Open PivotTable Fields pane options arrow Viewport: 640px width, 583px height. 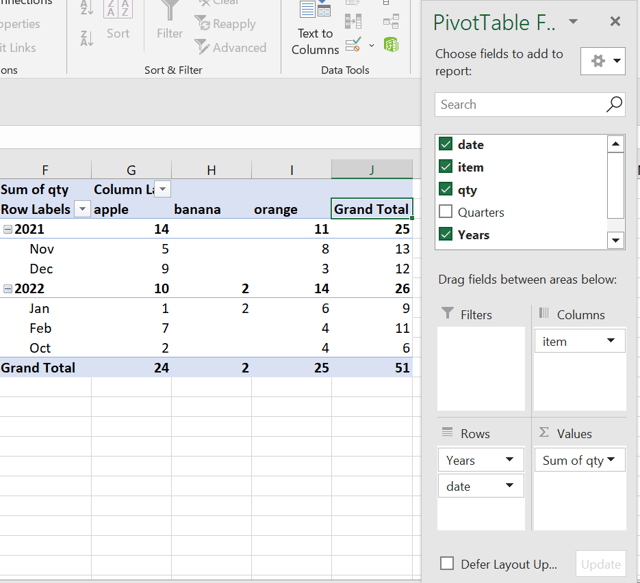(x=573, y=21)
